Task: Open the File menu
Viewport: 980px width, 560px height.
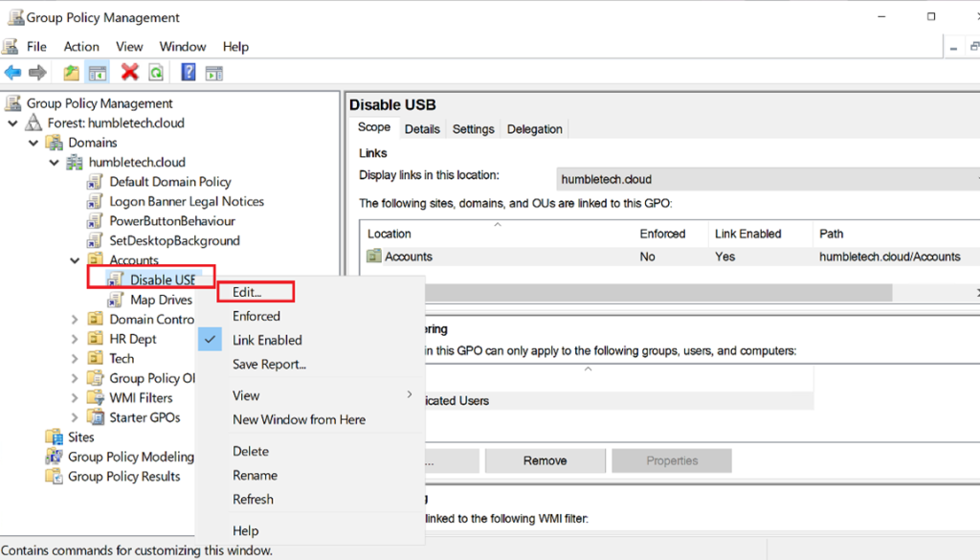Action: tap(36, 46)
